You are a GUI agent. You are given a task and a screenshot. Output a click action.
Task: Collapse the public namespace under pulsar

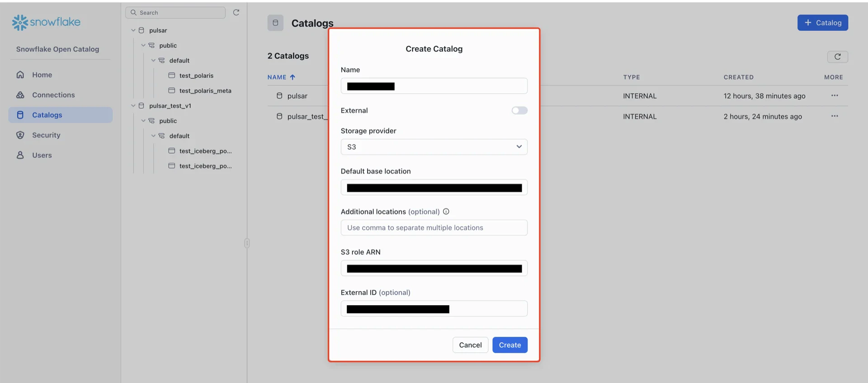143,45
